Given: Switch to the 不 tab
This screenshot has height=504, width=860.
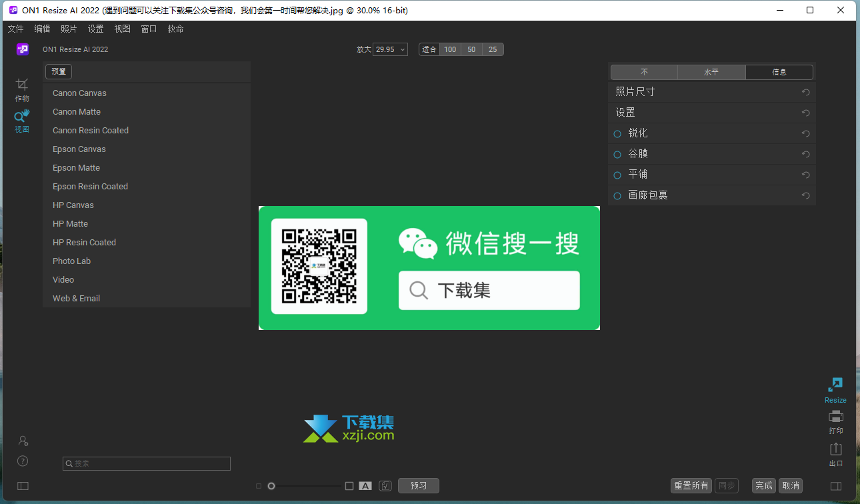Looking at the screenshot, I should pyautogui.click(x=645, y=72).
